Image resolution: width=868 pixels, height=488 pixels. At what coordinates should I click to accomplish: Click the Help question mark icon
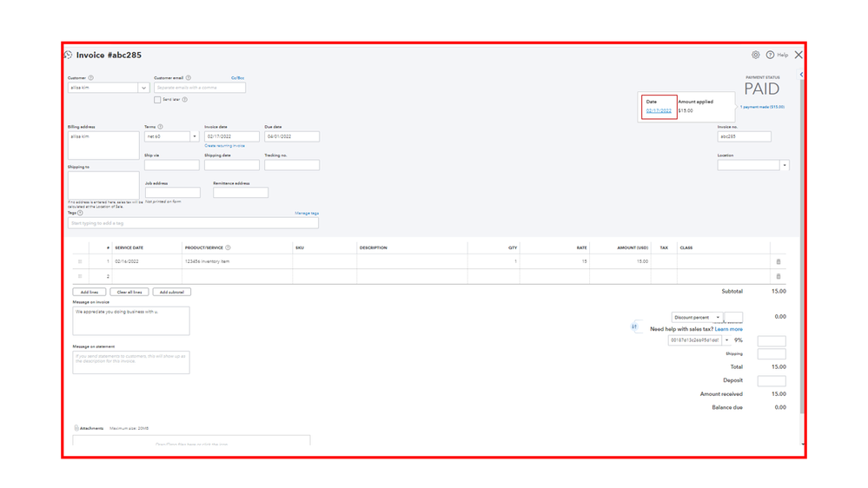point(770,55)
